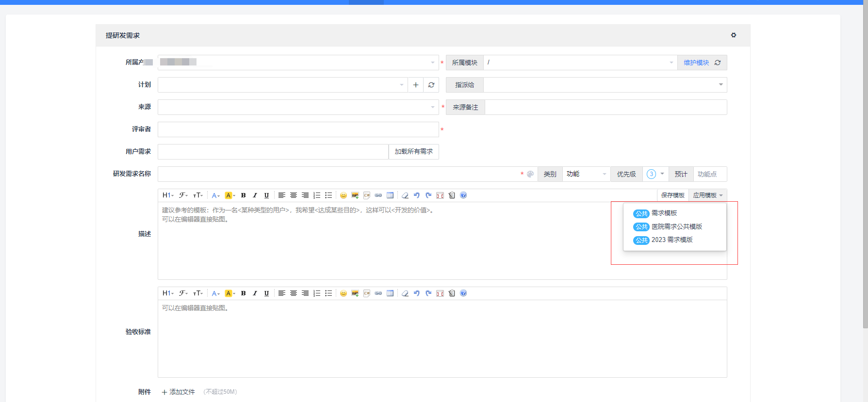Image resolution: width=868 pixels, height=402 pixels.
Task: Insert a bulleted list in 描述 editor
Action: [328, 195]
